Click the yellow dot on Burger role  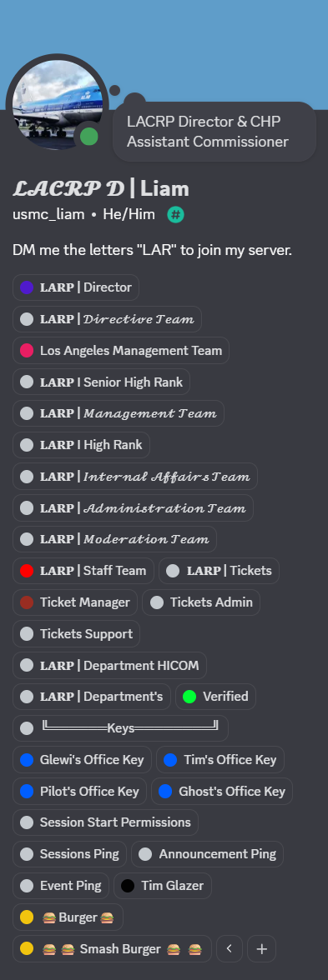pyautogui.click(x=27, y=917)
